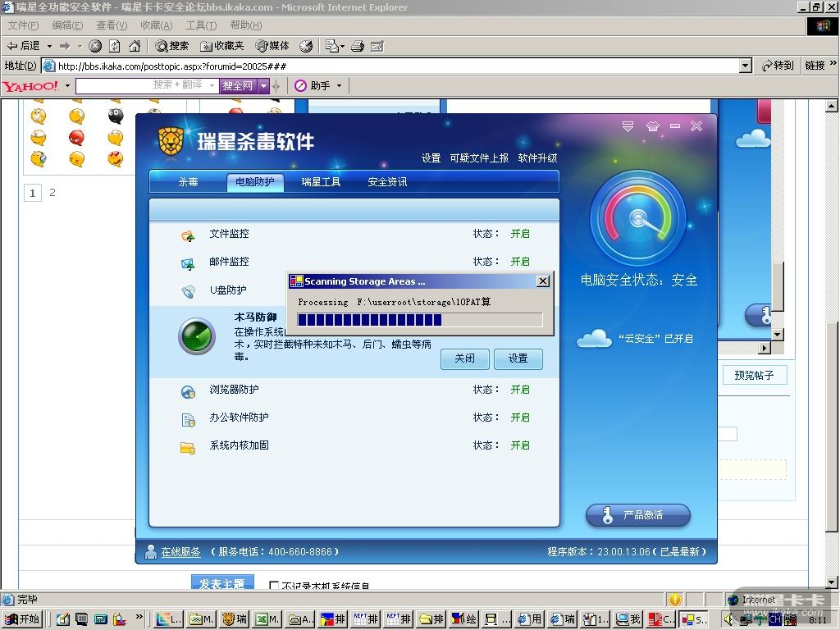Select the 文件监控 file monitor icon
This screenshot has width=840, height=630.
tap(188, 235)
